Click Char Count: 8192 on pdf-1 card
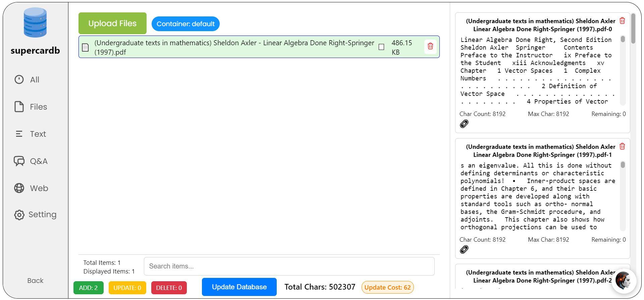The image size is (644, 300). [x=482, y=240]
